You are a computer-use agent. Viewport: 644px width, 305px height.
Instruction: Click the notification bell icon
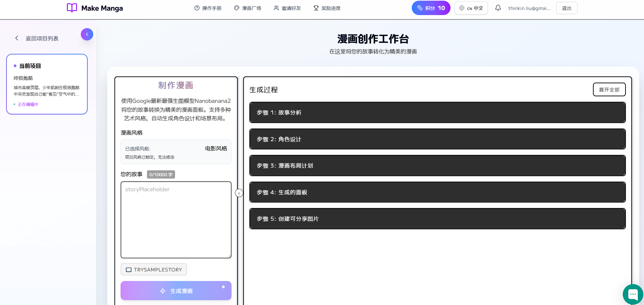click(x=498, y=8)
